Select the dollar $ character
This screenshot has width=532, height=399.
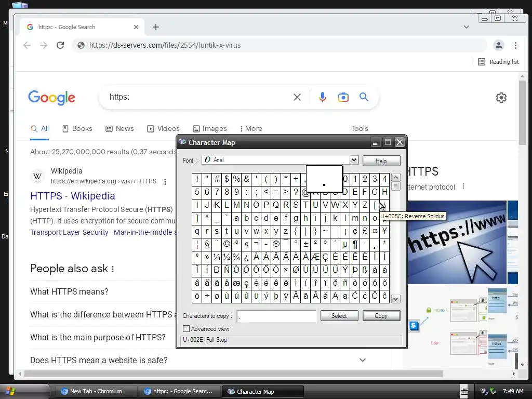coord(227,179)
